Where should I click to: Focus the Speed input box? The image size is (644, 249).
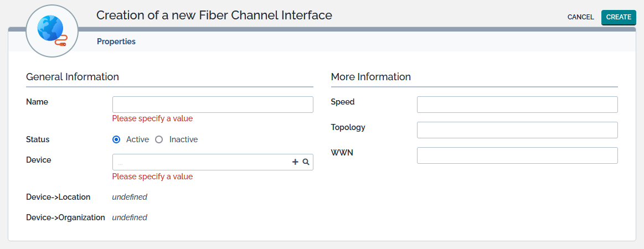[x=517, y=105]
